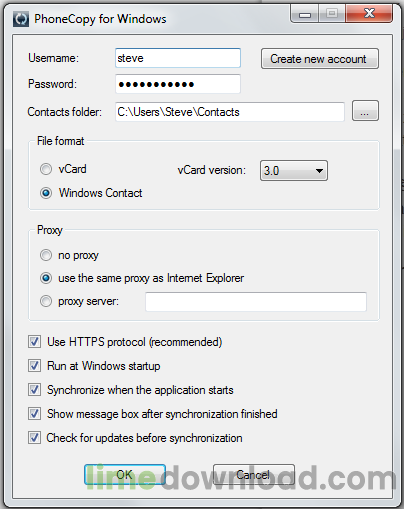
Task: Open the vCard version dropdown
Action: 294,171
